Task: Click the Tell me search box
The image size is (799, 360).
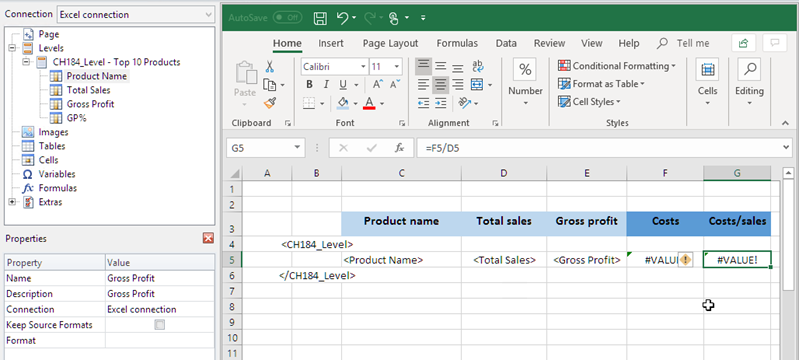Action: 683,43
